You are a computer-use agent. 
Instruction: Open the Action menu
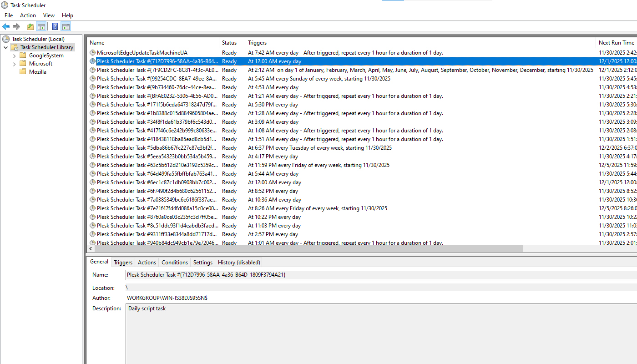(28, 15)
